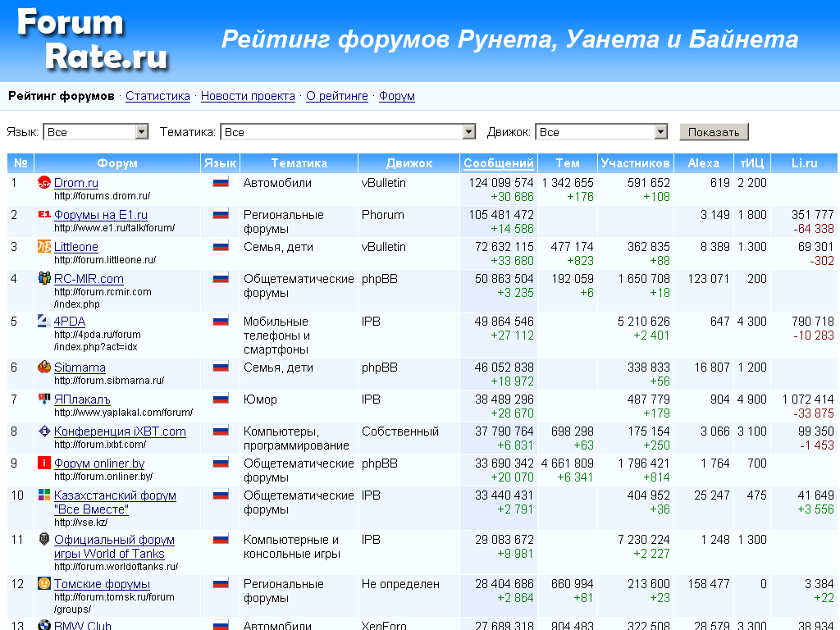This screenshot has height=630, width=840.
Task: Open the Форум onliner.by link
Action: [99, 463]
